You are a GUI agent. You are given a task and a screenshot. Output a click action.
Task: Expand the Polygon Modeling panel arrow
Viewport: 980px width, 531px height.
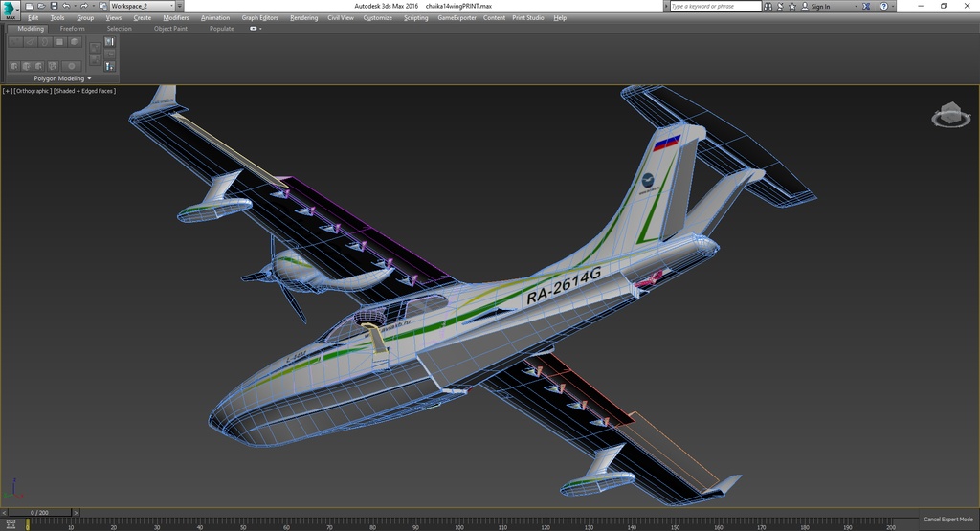click(x=89, y=78)
